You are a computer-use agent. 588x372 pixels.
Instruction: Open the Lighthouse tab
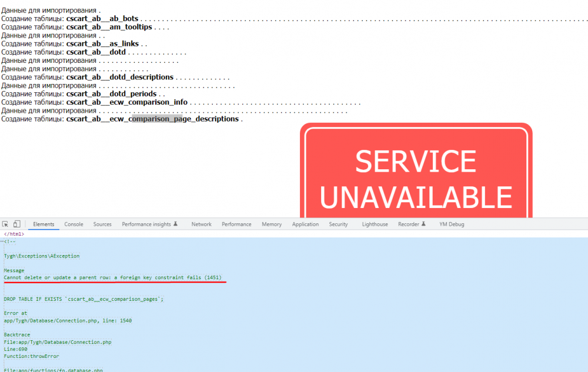[x=375, y=224]
